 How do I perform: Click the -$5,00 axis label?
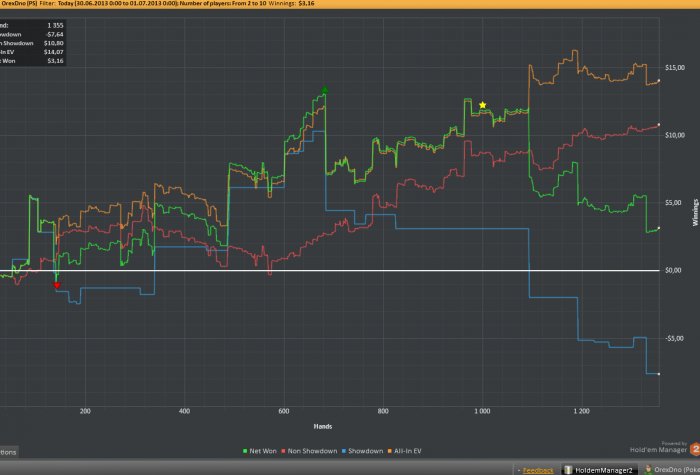[674, 338]
